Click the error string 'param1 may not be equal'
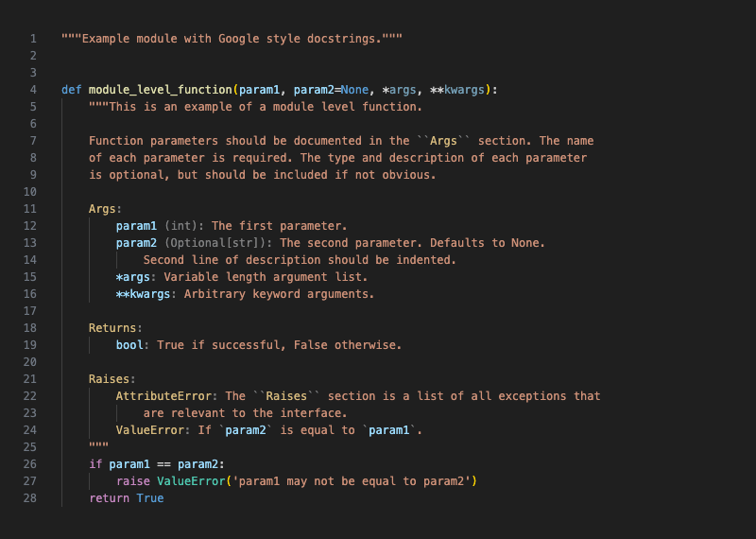 point(352,481)
